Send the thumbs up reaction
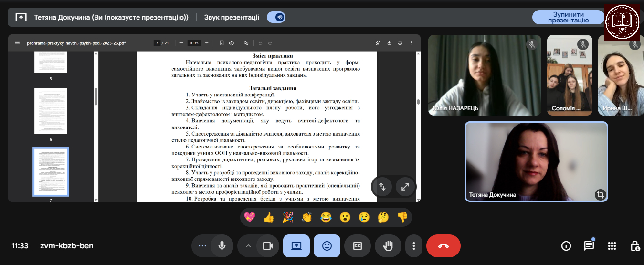Viewport: 644px width, 265px height. click(268, 217)
